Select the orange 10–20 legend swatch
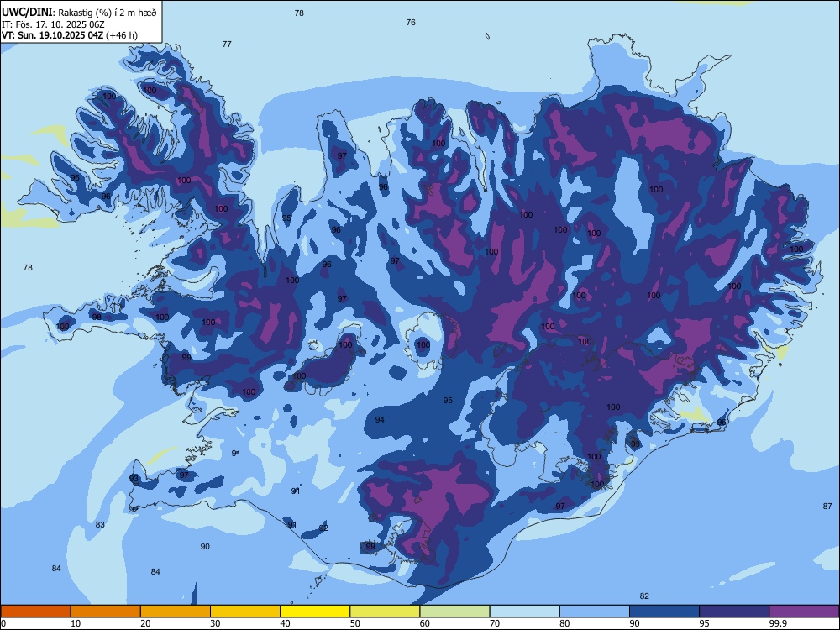Viewport: 840px width, 630px height. click(x=106, y=612)
